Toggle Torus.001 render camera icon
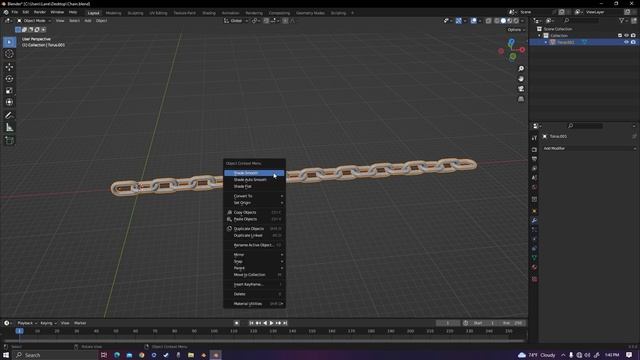The image size is (640, 360). click(x=633, y=42)
